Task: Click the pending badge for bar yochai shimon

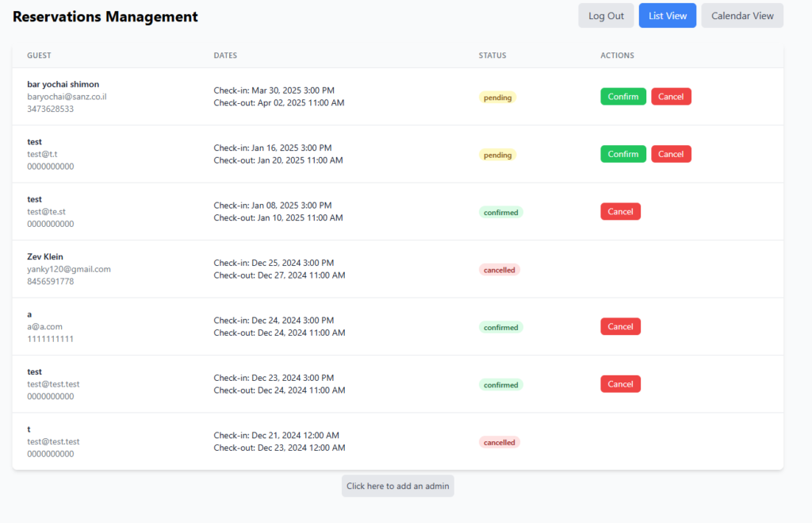Action: coord(497,98)
